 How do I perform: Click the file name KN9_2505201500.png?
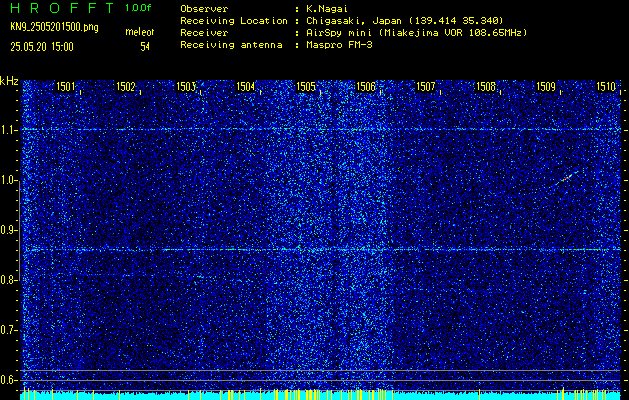[x=54, y=28]
